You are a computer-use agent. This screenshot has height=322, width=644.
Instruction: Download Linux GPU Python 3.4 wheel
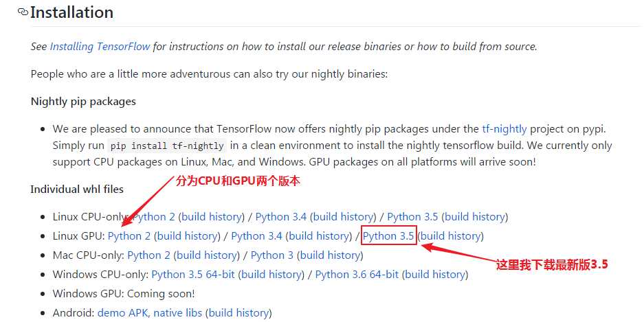point(256,235)
